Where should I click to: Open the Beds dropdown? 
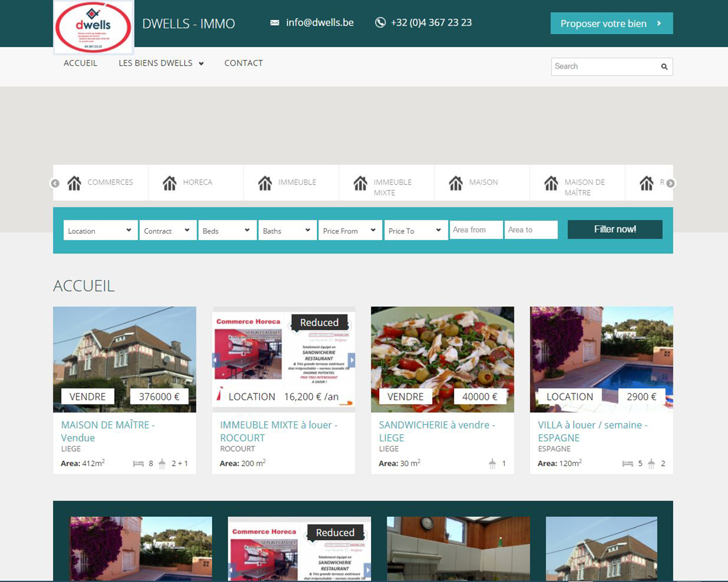tap(227, 230)
